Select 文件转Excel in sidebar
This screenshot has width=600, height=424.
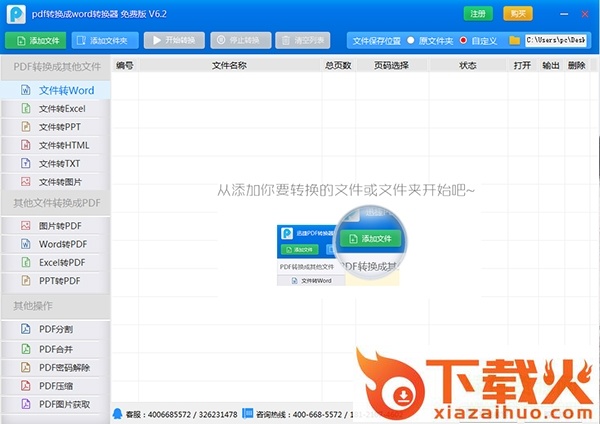click(x=56, y=109)
